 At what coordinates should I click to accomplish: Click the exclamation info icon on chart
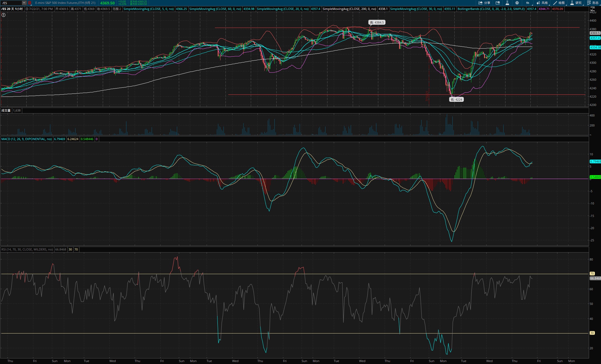tap(4, 15)
